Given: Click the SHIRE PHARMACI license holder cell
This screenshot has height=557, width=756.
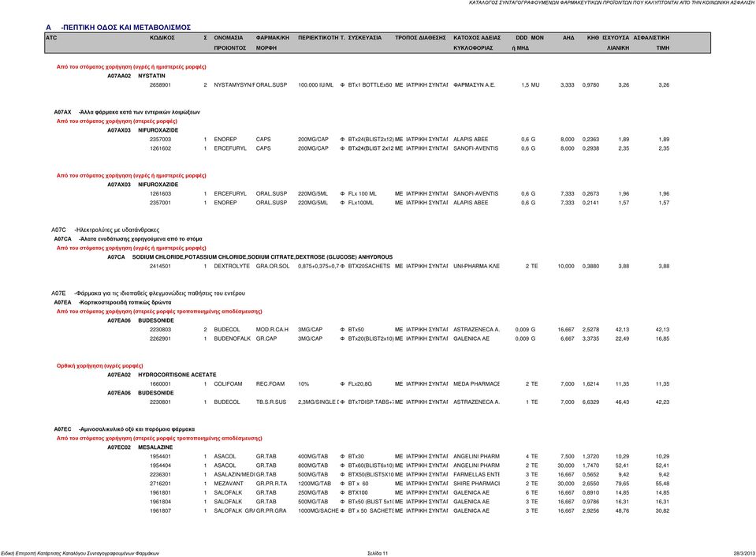Looking at the screenshot, I should [476, 484].
